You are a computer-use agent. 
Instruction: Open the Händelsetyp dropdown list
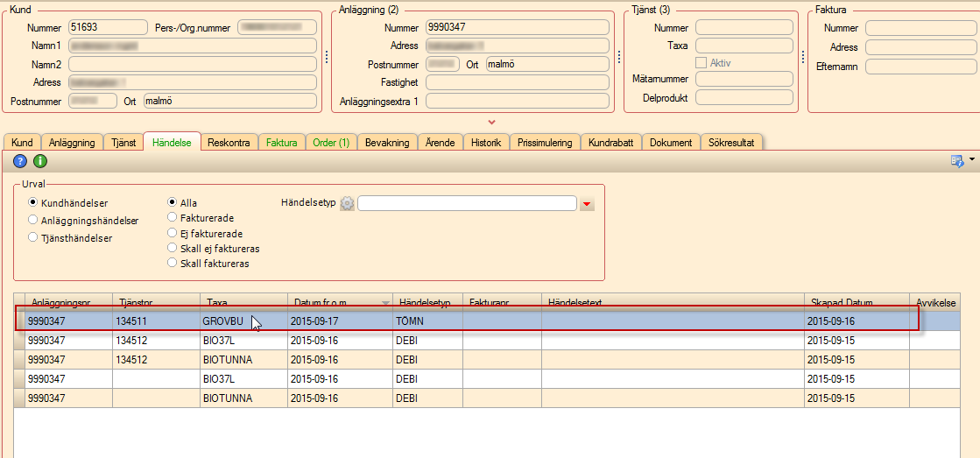click(x=588, y=204)
